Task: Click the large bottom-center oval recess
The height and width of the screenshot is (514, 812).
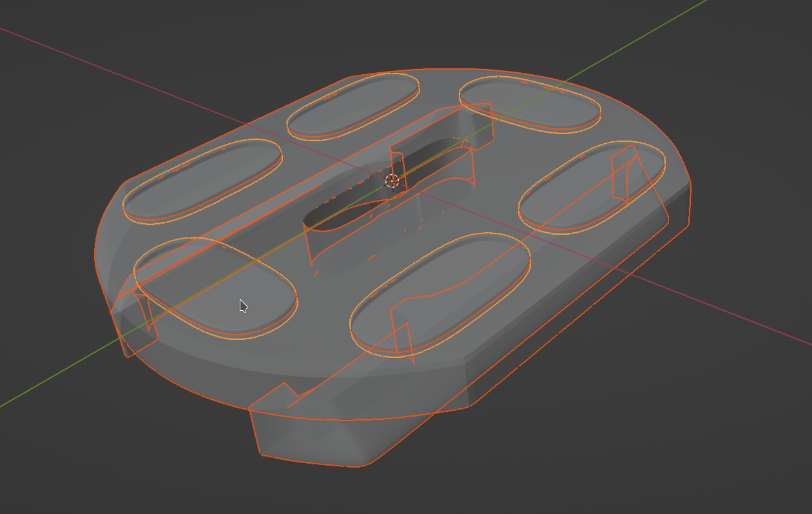Action: pyautogui.click(x=440, y=293)
